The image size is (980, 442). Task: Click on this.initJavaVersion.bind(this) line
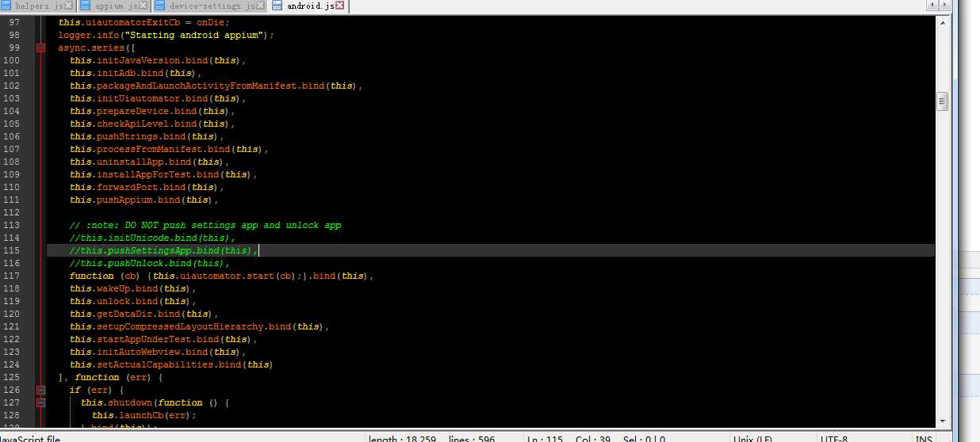point(158,60)
